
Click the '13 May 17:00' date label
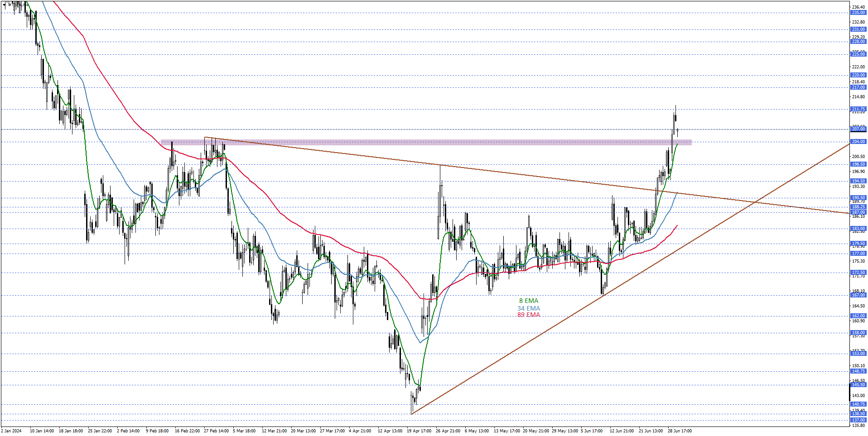tap(507, 431)
